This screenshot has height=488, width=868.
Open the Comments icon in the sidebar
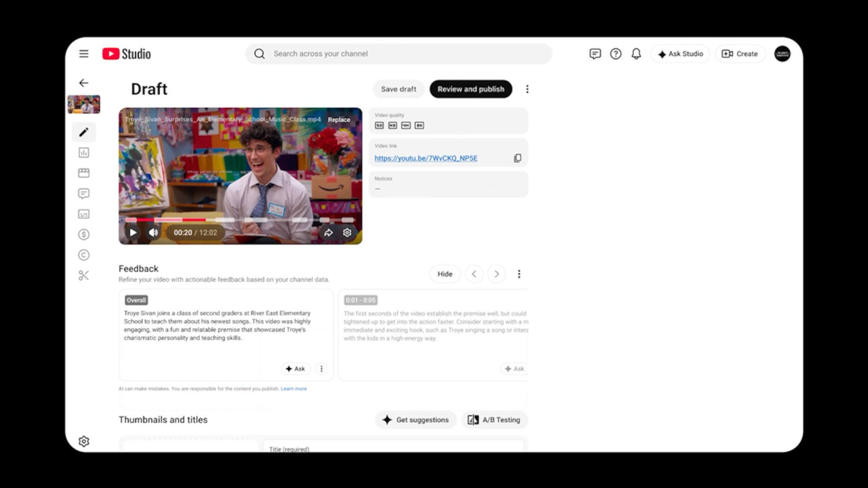coord(83,194)
